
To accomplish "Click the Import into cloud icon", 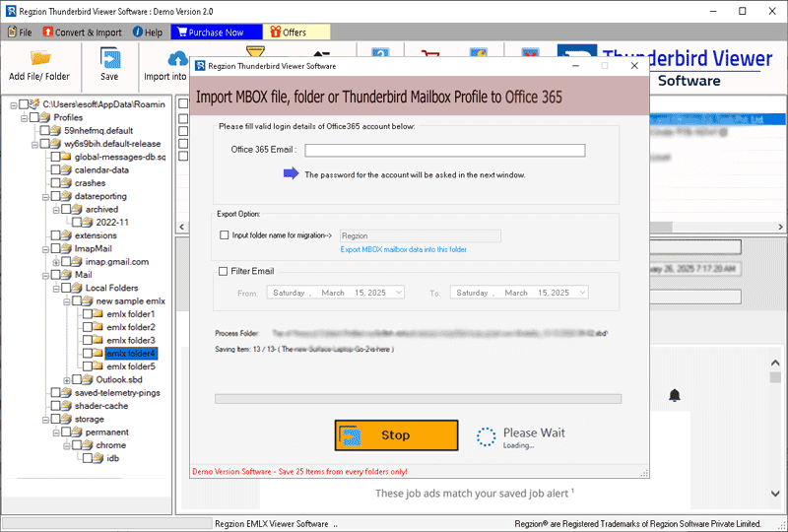I will click(178, 60).
